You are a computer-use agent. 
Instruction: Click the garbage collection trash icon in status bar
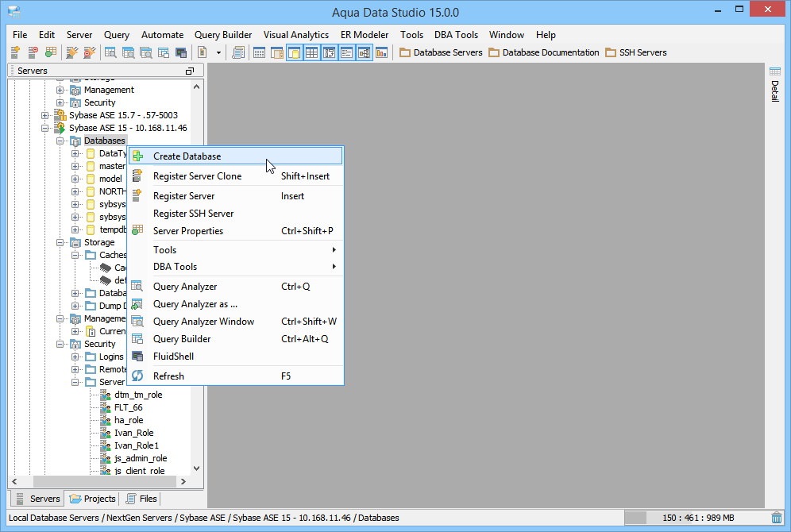777,518
